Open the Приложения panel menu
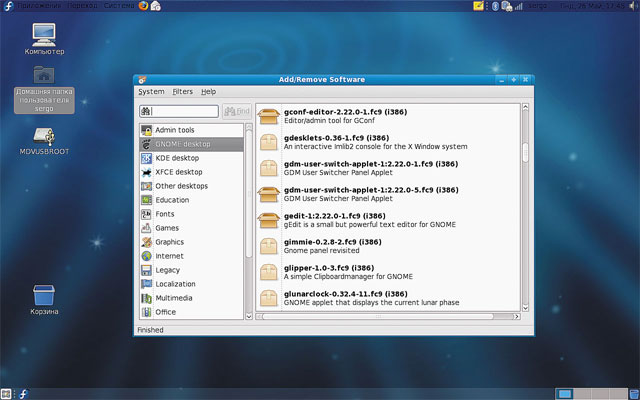Screen dimensions: 640x400 [x=39, y=6]
